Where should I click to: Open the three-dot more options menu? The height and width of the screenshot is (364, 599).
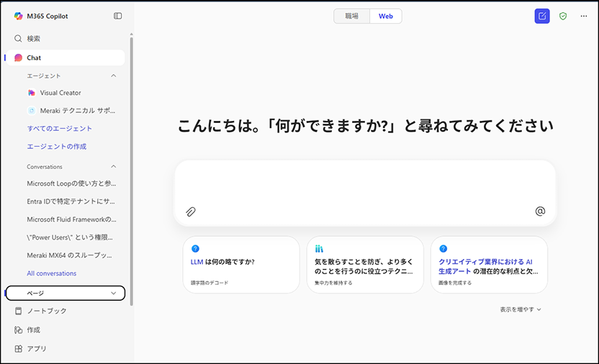click(584, 16)
